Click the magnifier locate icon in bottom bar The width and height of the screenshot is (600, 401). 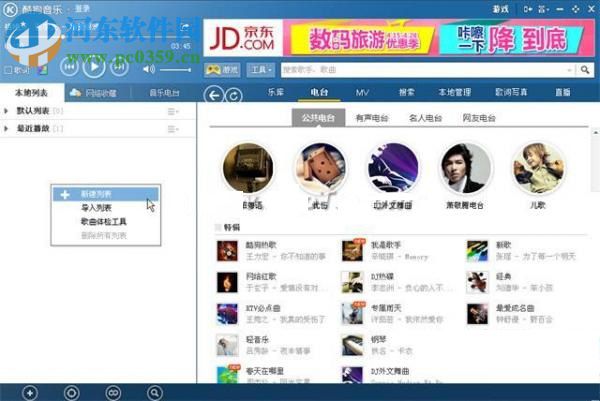click(x=154, y=393)
